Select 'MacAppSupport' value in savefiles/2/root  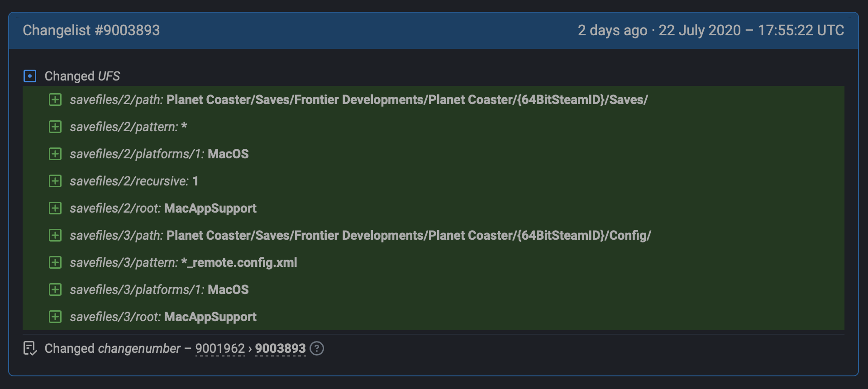[x=210, y=208]
